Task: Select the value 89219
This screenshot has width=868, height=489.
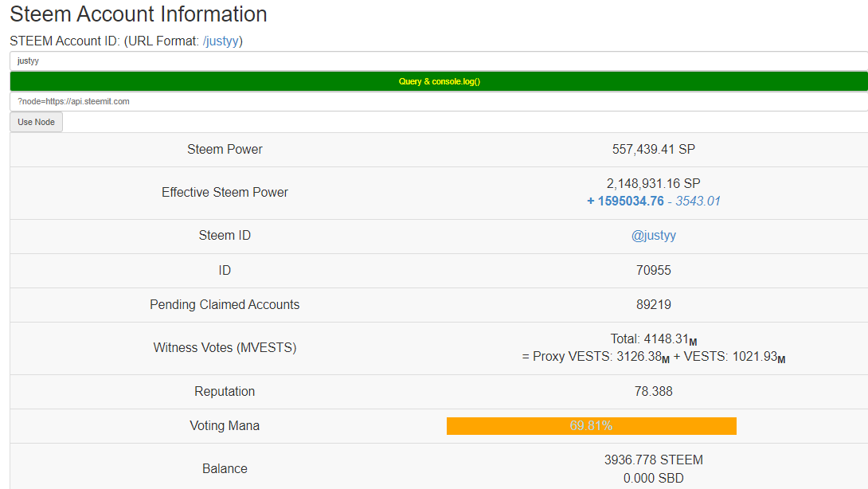Action: coord(653,304)
